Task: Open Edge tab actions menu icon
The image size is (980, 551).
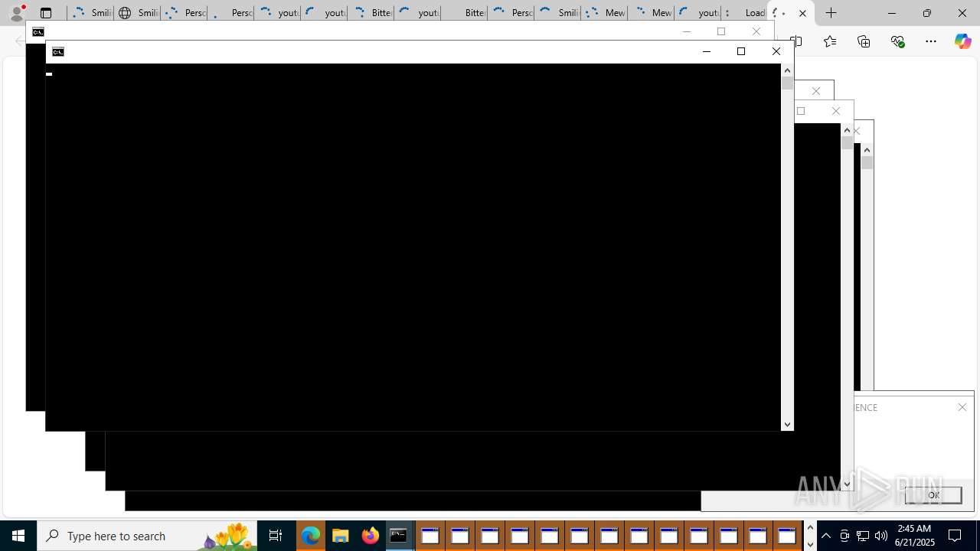Action: click(x=46, y=13)
